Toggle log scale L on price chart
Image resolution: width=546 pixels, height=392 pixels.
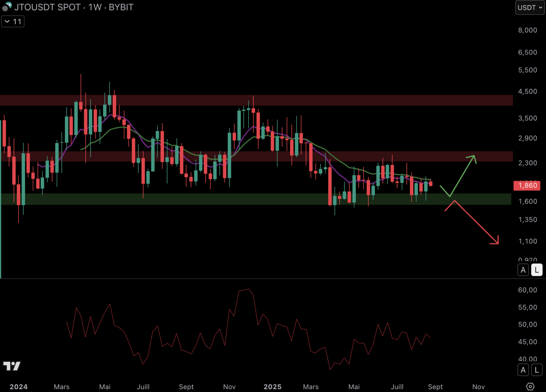(537, 270)
